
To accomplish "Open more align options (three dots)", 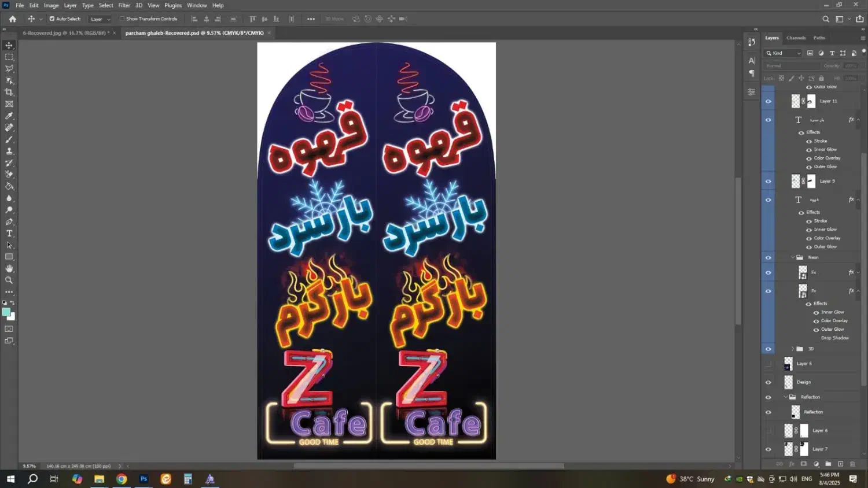I will (311, 19).
